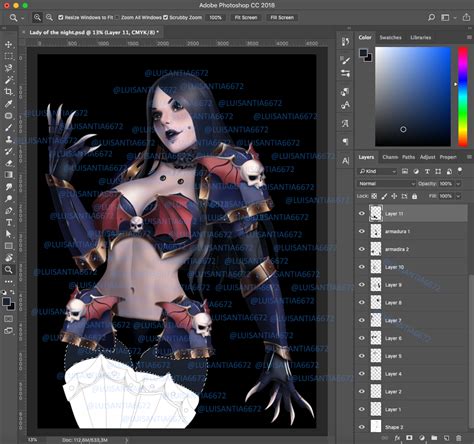Select the Move tool

click(9, 44)
